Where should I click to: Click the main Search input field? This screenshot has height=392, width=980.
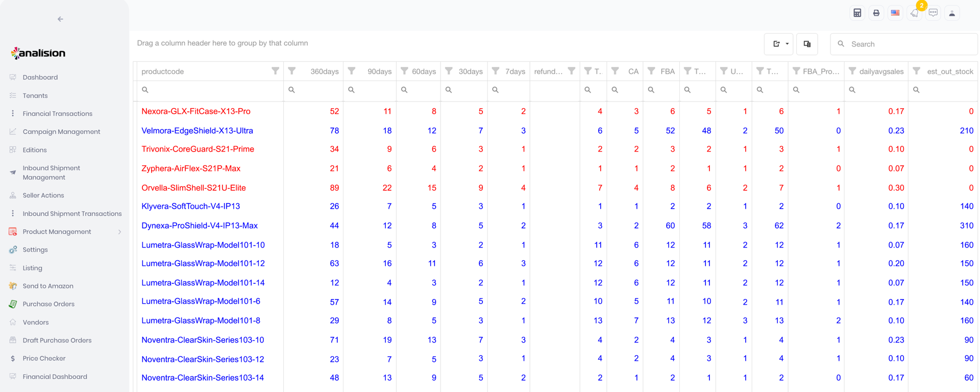pos(909,44)
